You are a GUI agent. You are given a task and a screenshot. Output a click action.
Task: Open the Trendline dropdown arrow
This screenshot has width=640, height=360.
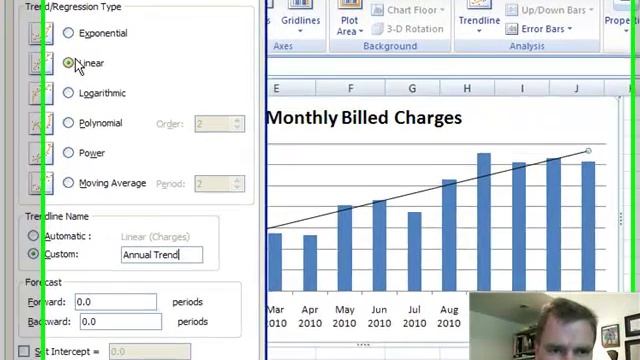click(479, 31)
